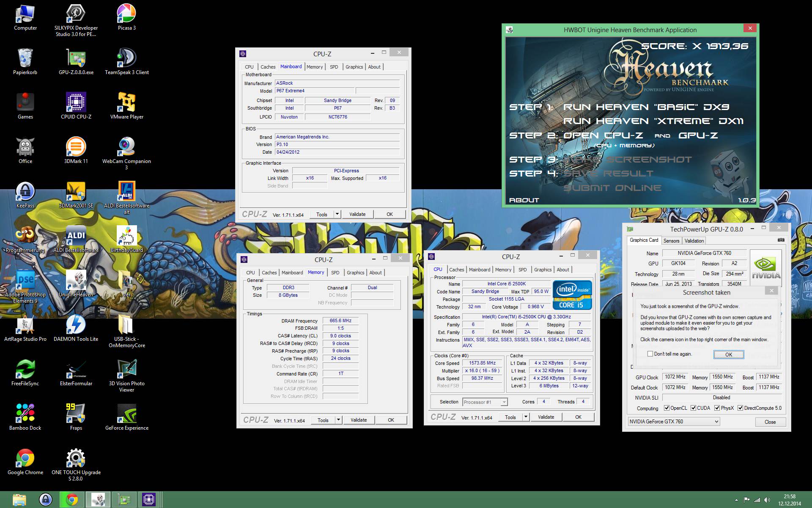812x508 pixels.
Task: Open ArtRage Studio Pro shortcut
Action: 25,329
